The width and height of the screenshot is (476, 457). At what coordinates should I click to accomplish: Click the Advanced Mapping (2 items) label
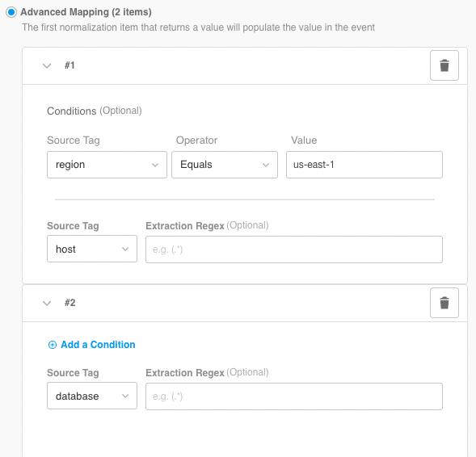point(86,12)
